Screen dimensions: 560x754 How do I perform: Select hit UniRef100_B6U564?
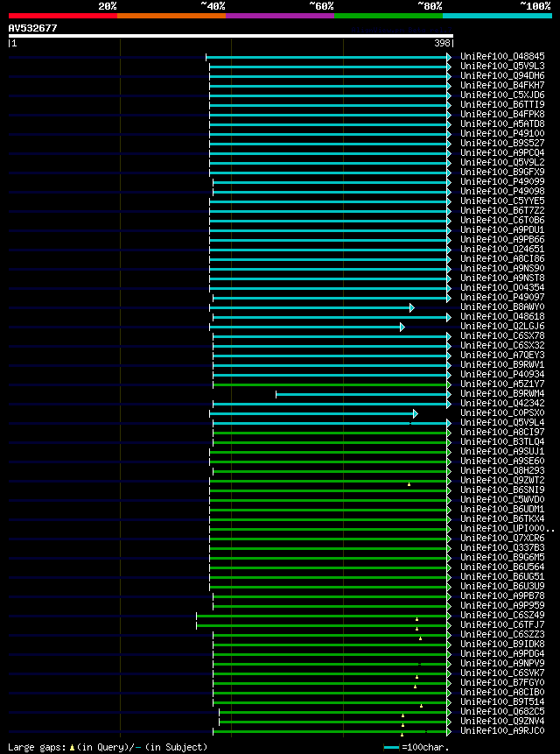502,566
